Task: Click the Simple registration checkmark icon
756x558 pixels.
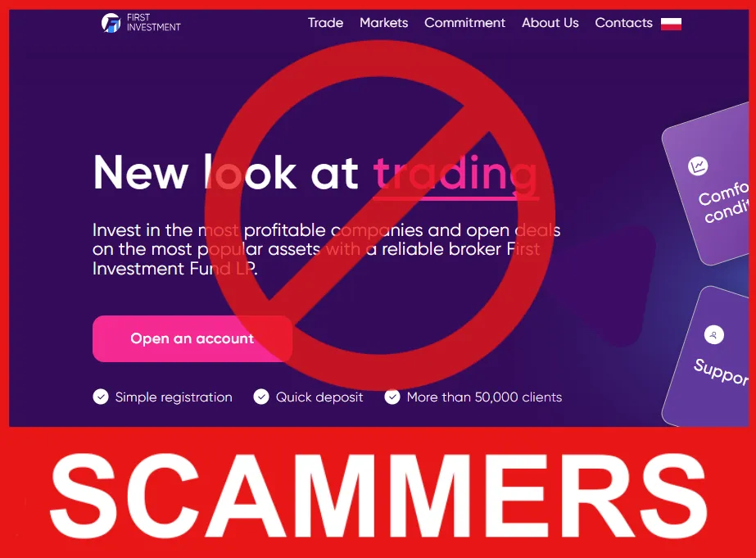Action: (x=100, y=397)
